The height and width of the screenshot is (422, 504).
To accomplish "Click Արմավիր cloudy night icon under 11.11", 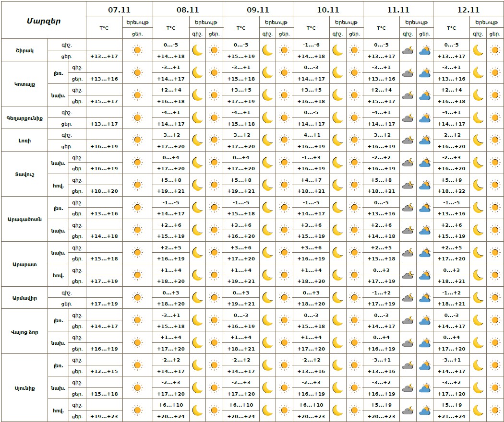I will [408, 298].
